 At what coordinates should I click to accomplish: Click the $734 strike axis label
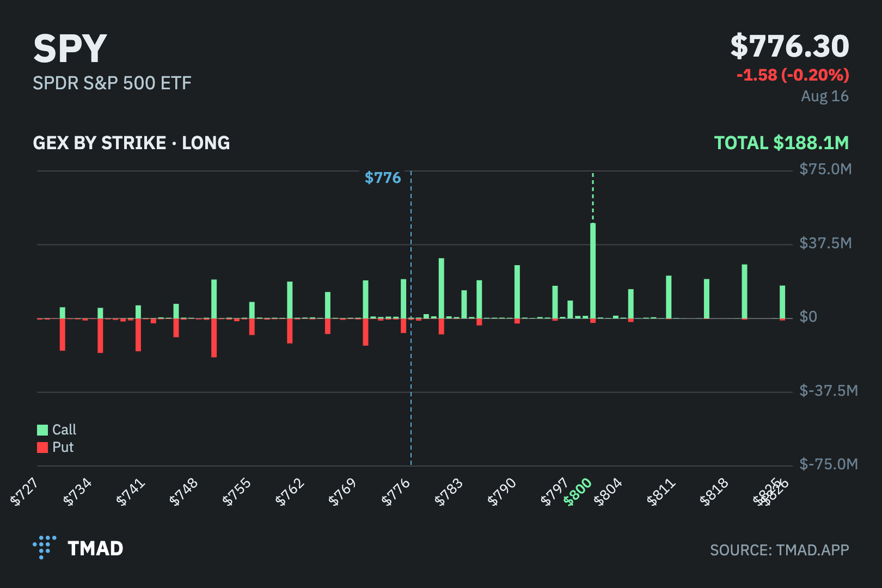tap(77, 491)
